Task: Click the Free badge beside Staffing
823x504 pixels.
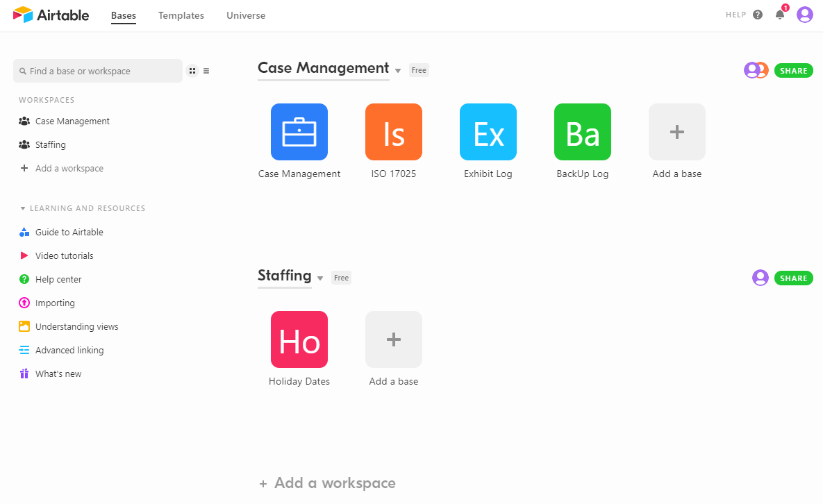Action: coord(341,278)
